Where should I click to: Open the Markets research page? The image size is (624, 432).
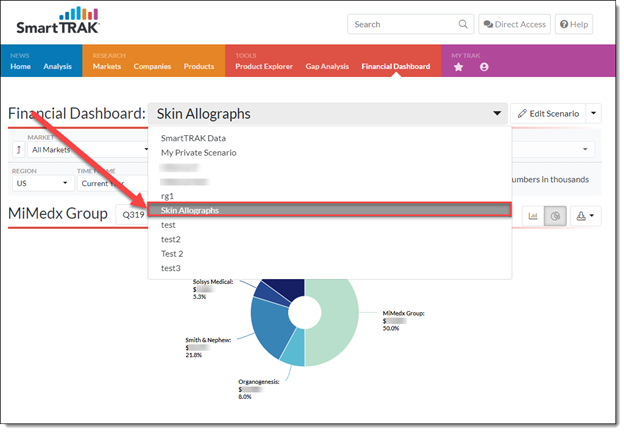click(x=107, y=66)
